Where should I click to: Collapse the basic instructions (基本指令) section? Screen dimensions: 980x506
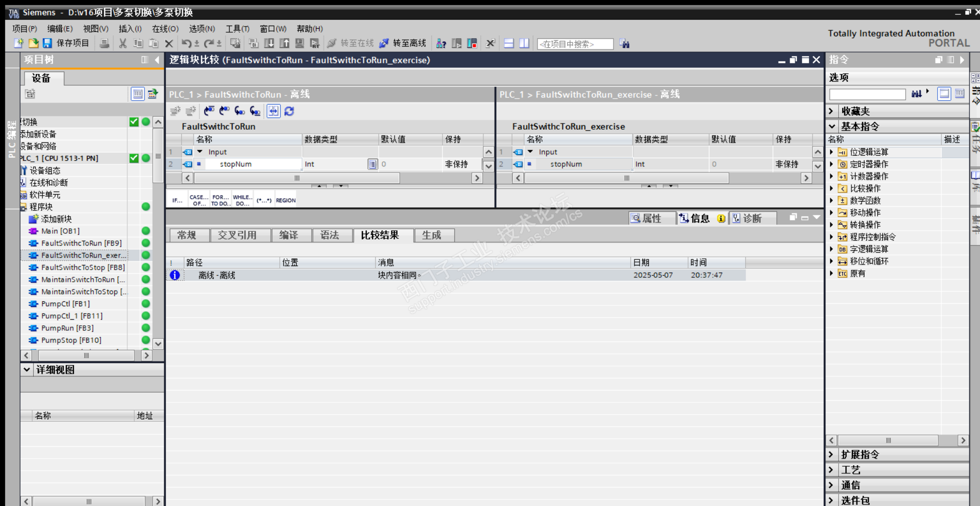pyautogui.click(x=832, y=126)
